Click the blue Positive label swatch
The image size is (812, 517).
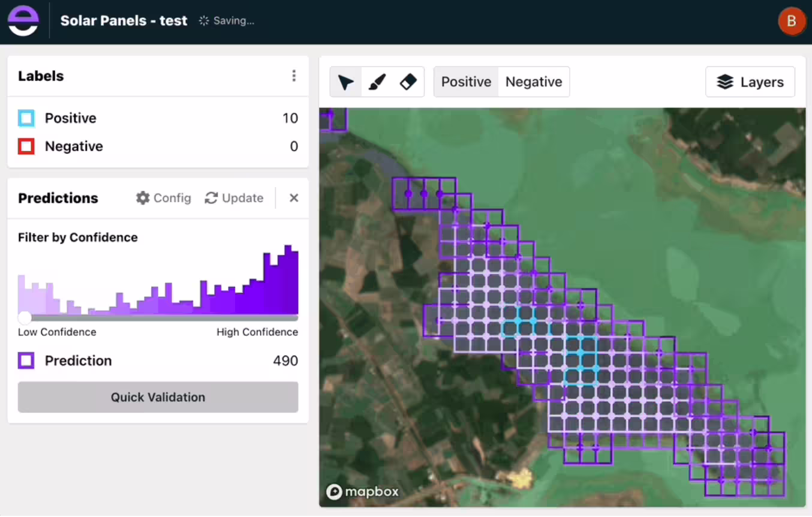click(26, 118)
